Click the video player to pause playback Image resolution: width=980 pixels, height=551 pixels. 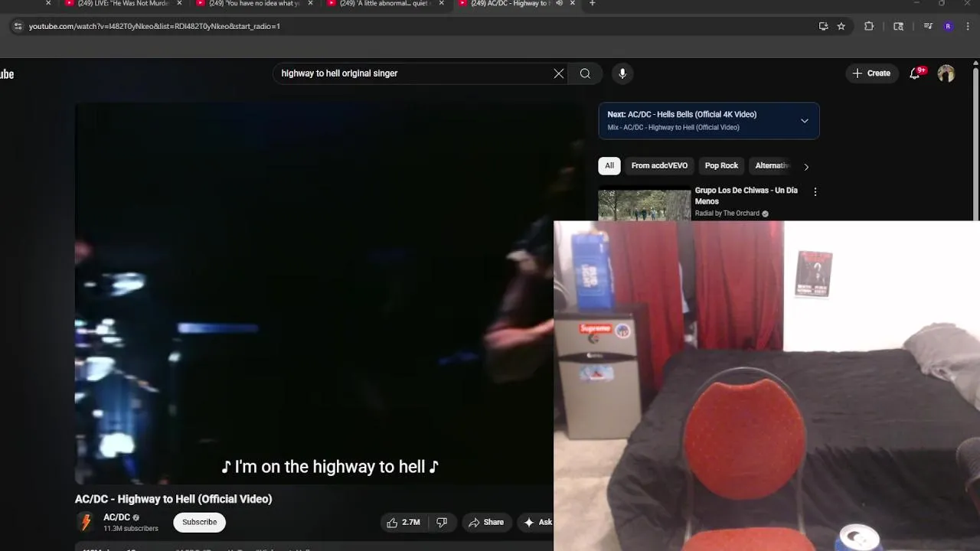coord(314,294)
